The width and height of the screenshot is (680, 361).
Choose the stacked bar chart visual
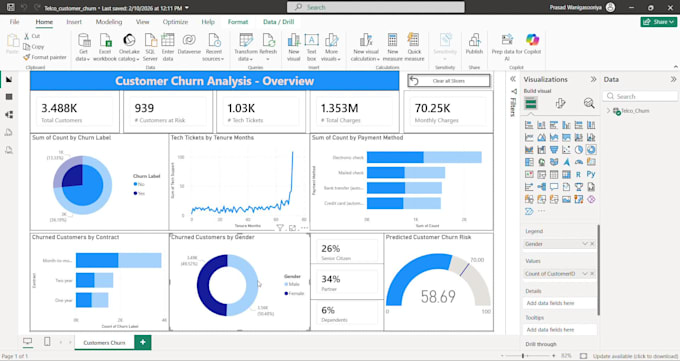click(x=529, y=125)
